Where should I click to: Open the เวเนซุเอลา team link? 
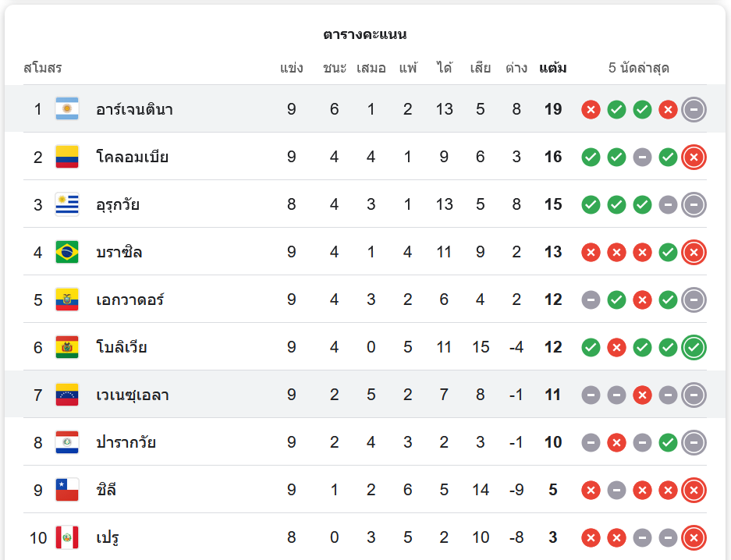(x=133, y=395)
